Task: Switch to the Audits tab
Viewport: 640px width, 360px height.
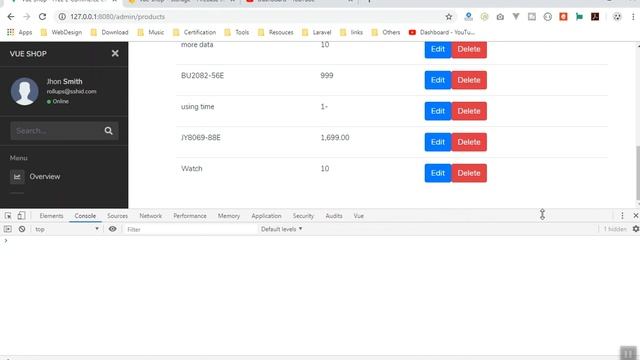Action: [x=334, y=216]
